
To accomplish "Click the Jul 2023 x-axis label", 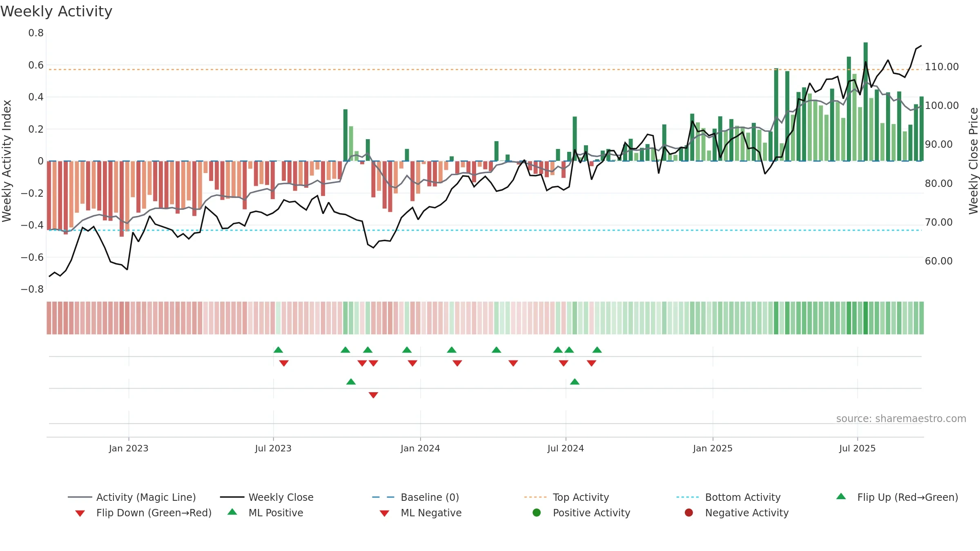I will [274, 449].
